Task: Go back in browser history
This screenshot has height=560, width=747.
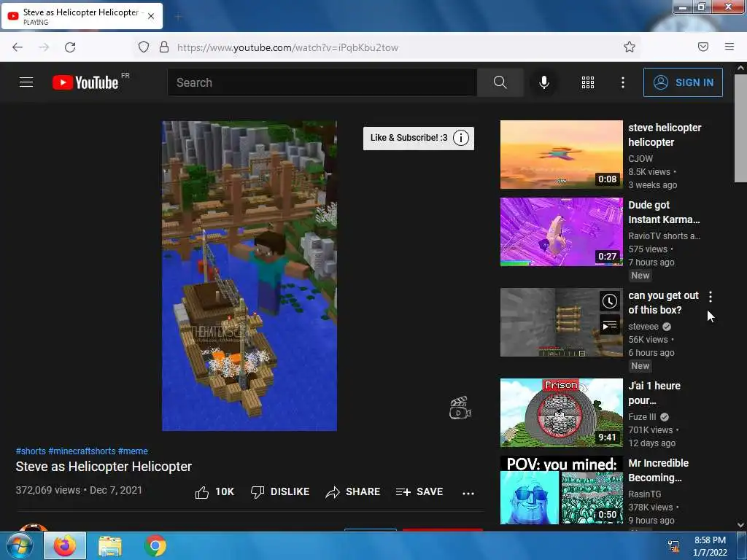Action: pos(18,47)
